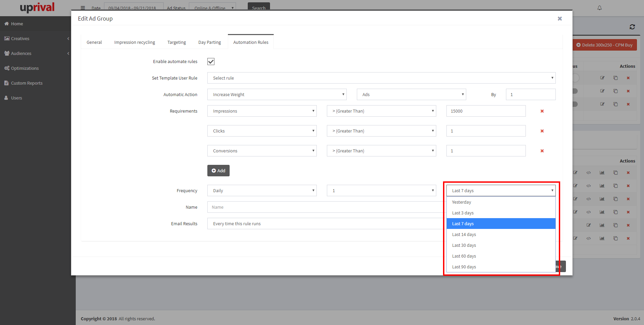
Task: Expand the Audiences sidebar chevron
Action: point(68,54)
